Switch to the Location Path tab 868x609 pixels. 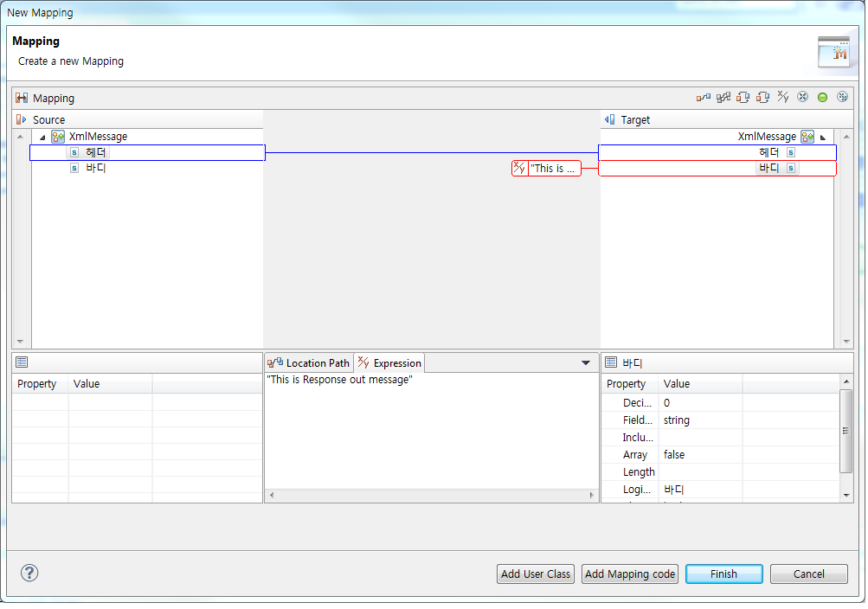[x=309, y=362]
